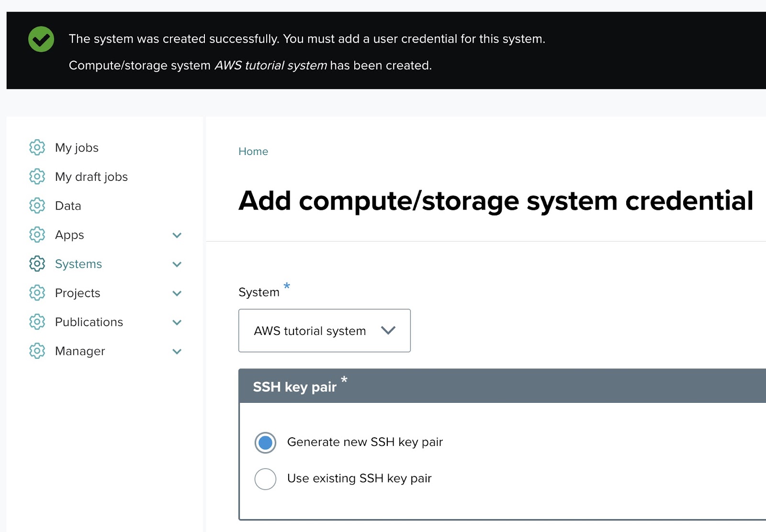Expand the Apps submenu chevron
The width and height of the screenshot is (766, 532).
tap(177, 235)
